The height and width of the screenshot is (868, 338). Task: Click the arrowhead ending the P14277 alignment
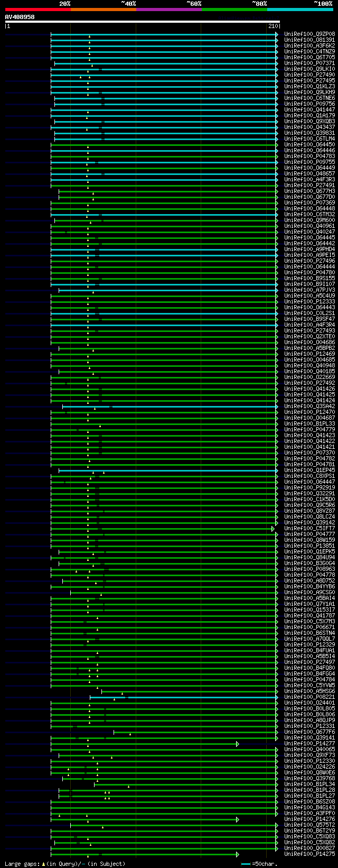pos(238,744)
